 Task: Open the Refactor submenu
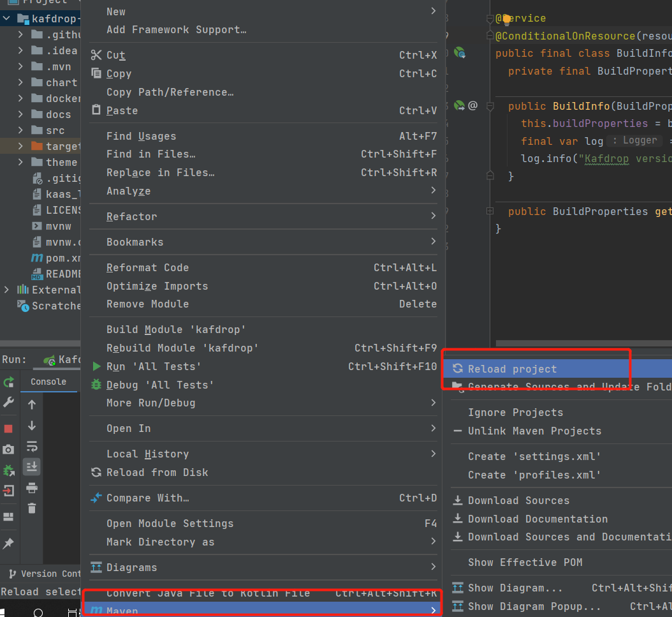coord(263,216)
